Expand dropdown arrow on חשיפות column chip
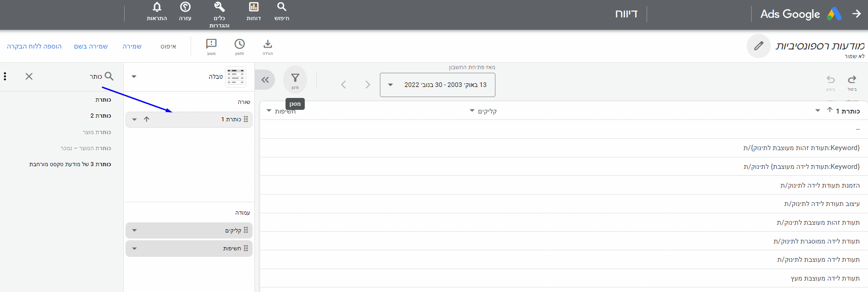Screen dimensions: 868x292 click(x=134, y=249)
